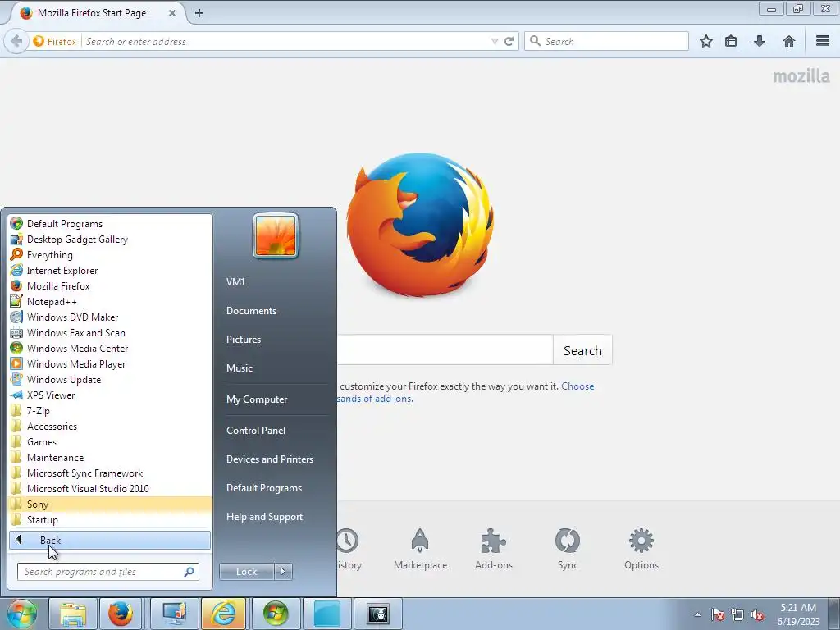The image size is (840, 630).
Task: Open XPS Viewer
Action: tap(111, 395)
